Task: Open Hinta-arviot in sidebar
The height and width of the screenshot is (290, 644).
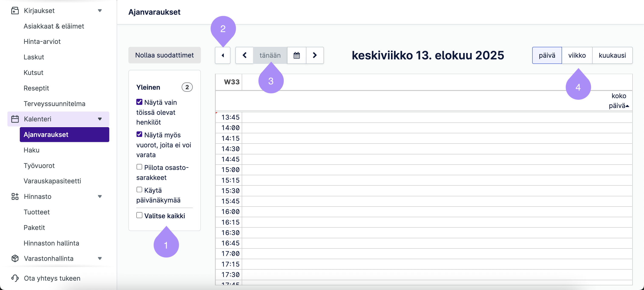Action: [42, 42]
